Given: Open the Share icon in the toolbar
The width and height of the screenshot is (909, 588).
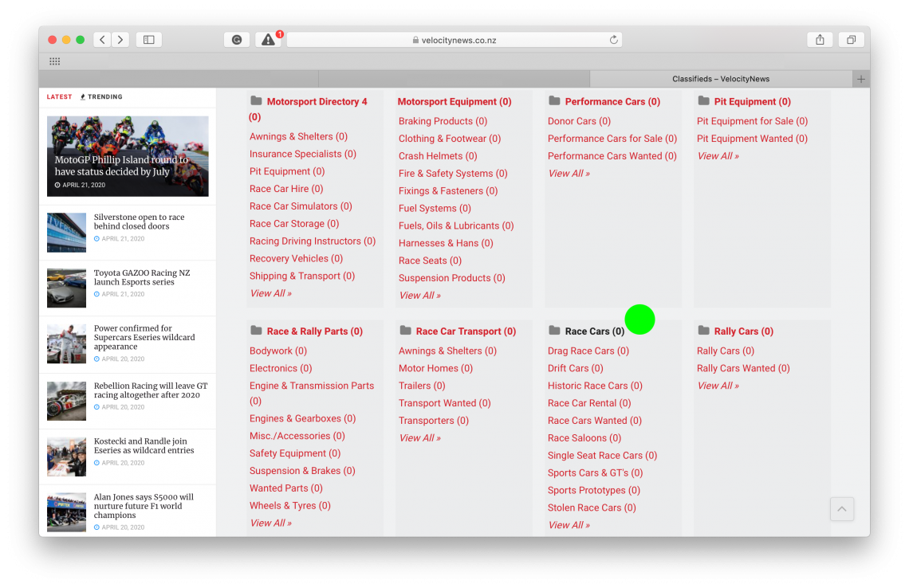Looking at the screenshot, I should [820, 38].
